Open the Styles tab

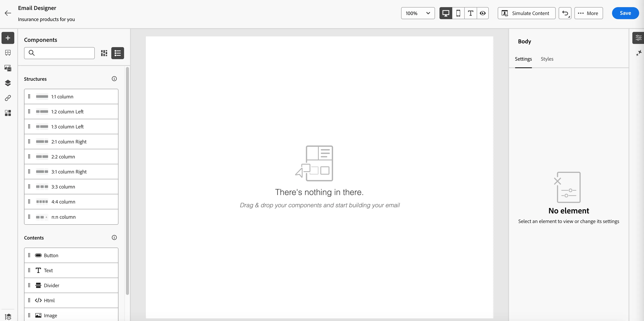(547, 59)
